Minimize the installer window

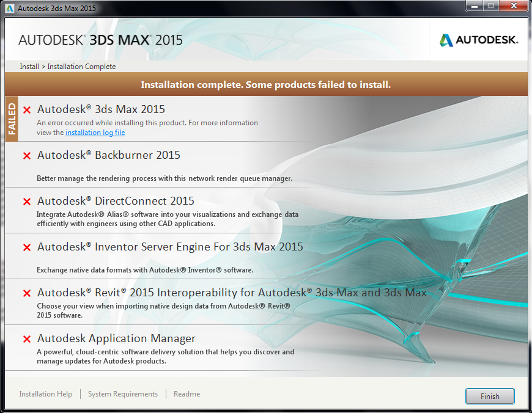click(475, 5)
